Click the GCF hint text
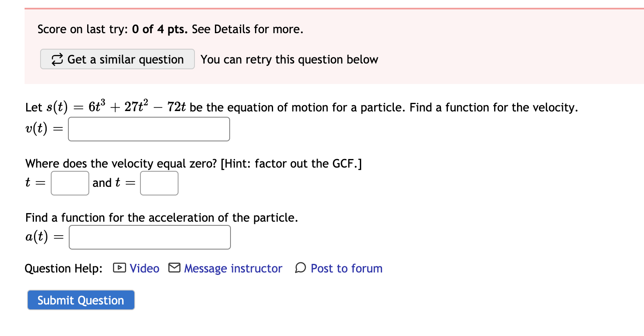This screenshot has width=644, height=336. click(291, 163)
